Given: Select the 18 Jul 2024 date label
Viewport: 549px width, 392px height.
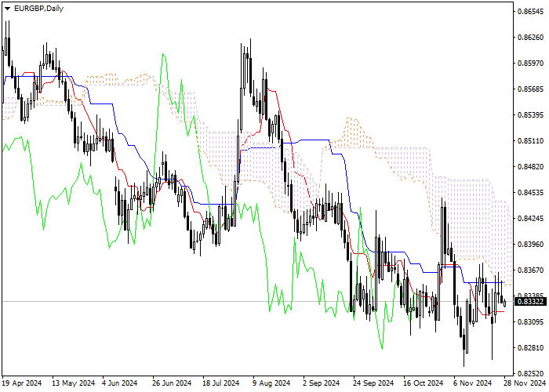Looking at the screenshot, I should [221, 383].
